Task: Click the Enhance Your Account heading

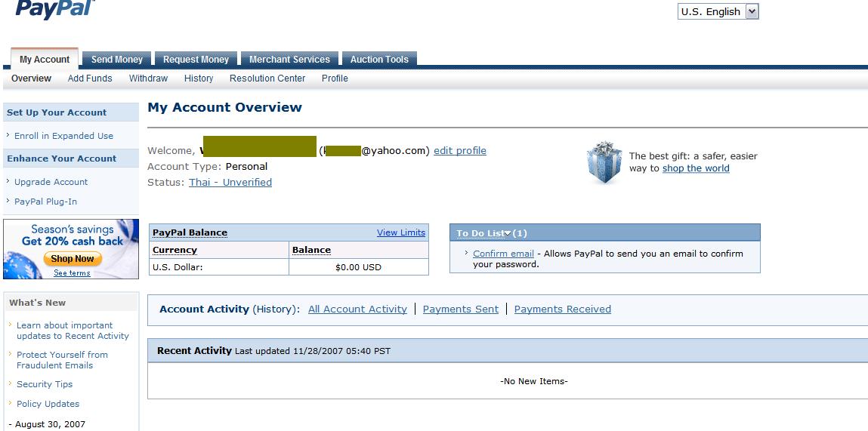Action: pyautogui.click(x=61, y=159)
